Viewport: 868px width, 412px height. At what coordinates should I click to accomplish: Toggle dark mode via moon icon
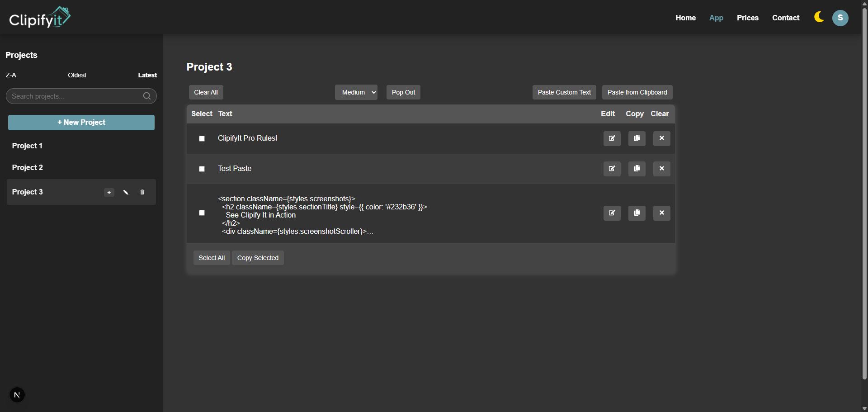click(819, 18)
